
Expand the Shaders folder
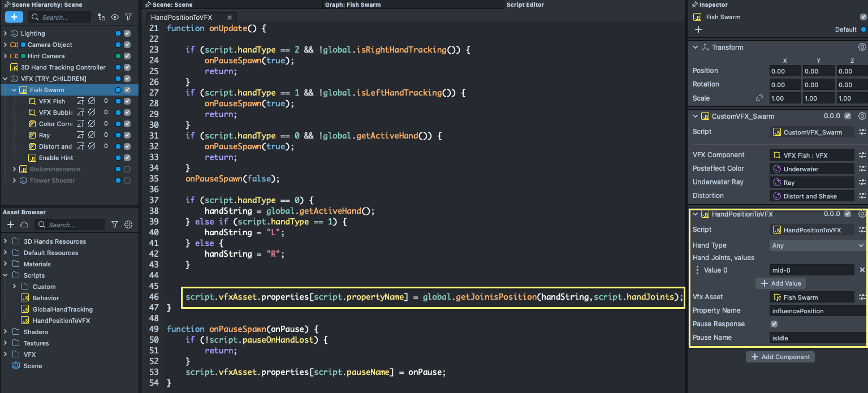click(x=6, y=332)
